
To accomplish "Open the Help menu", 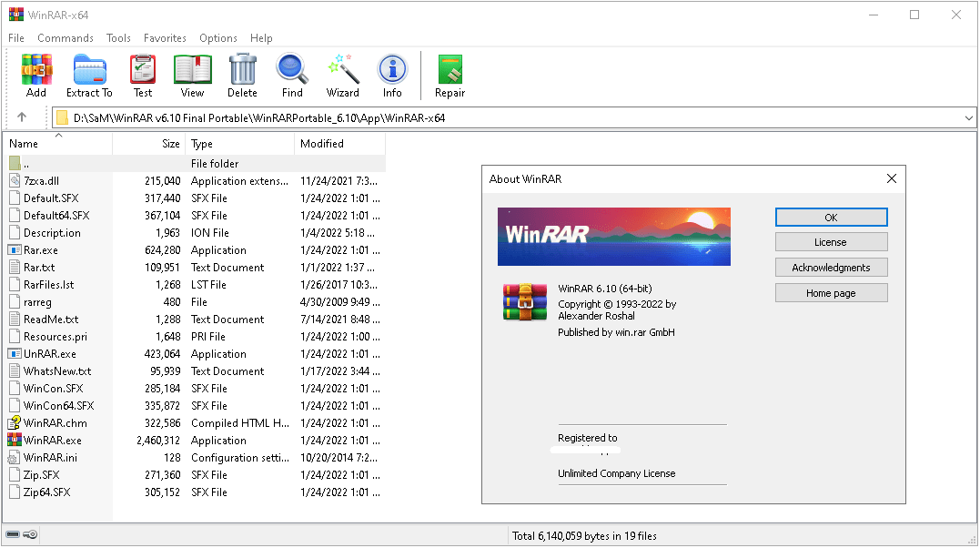I will click(x=261, y=38).
